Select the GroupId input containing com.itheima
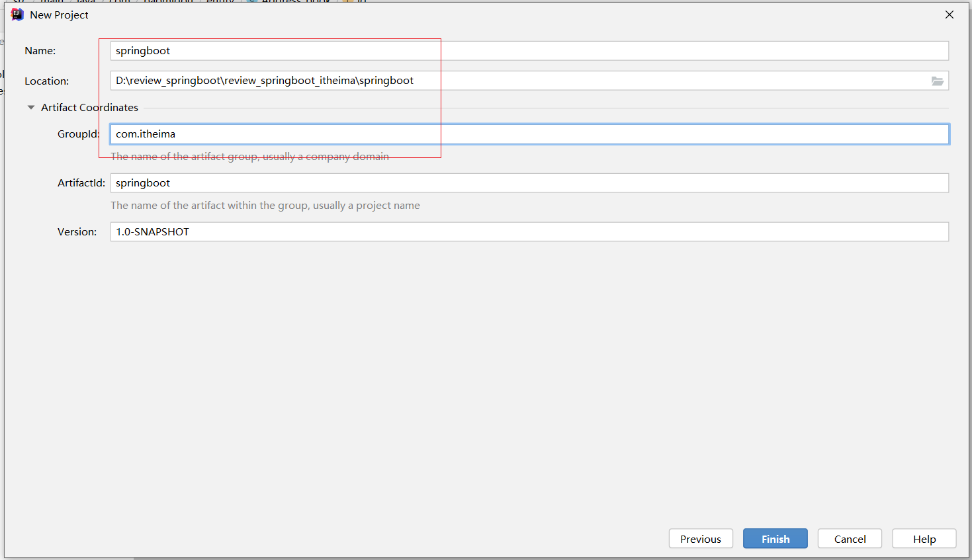The image size is (972, 560). (529, 134)
